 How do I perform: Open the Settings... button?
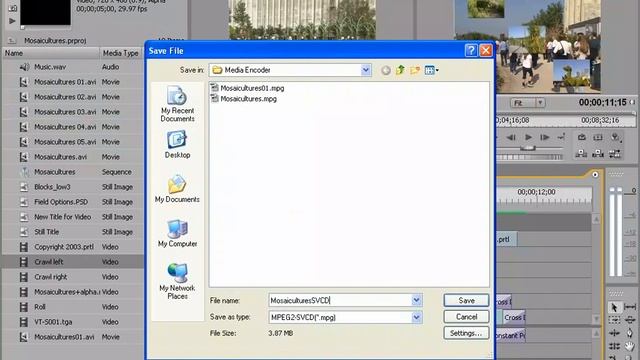(466, 333)
